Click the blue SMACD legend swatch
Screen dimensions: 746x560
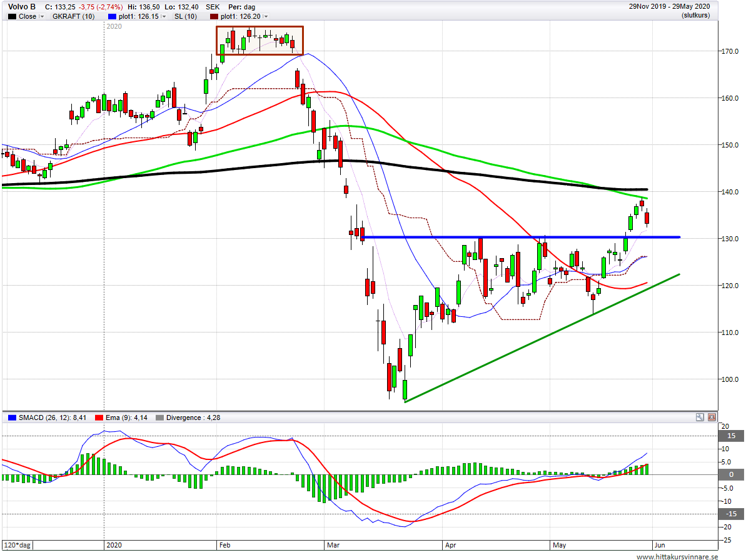tap(12, 418)
